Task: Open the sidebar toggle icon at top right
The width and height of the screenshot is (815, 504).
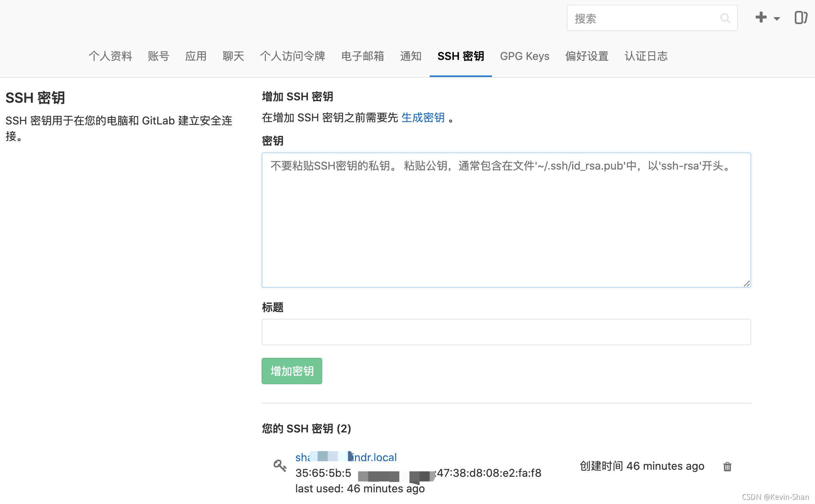Action: tap(801, 17)
